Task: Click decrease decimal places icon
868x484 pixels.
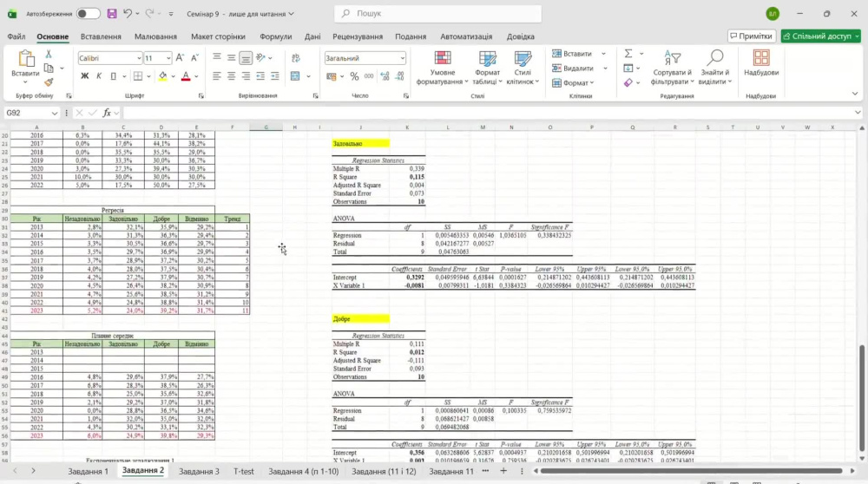Action: [399, 76]
